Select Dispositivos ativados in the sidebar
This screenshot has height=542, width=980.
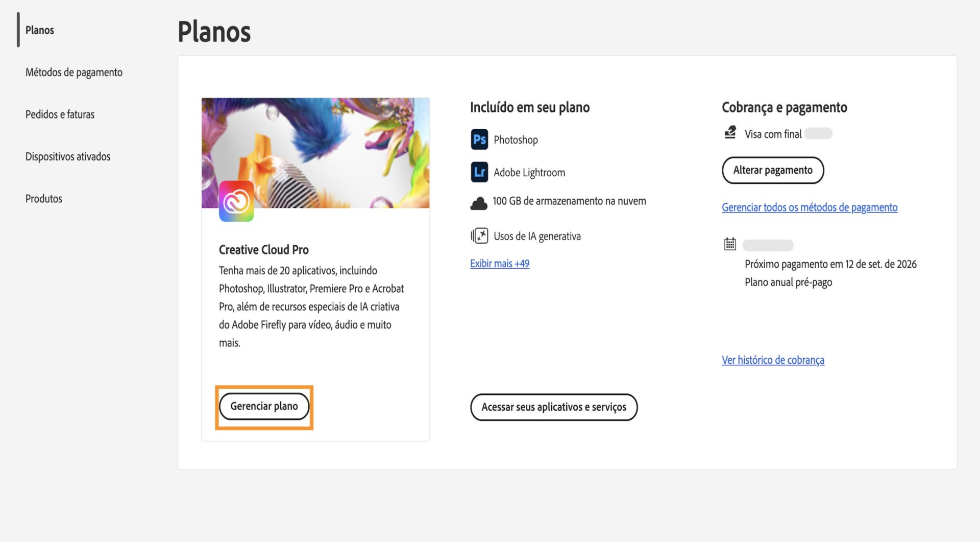point(68,156)
